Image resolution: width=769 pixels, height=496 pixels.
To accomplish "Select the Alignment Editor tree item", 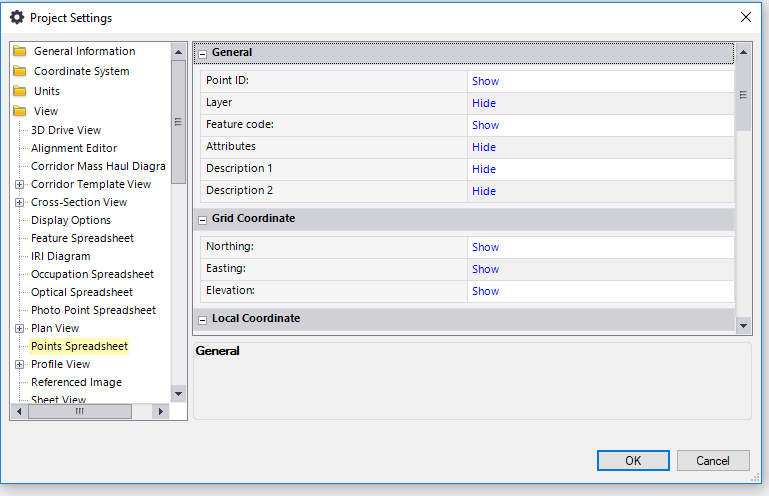I will click(74, 148).
